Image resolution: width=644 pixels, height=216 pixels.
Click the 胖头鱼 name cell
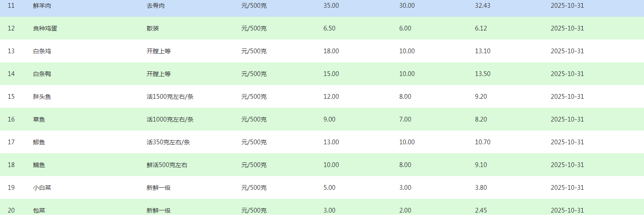coord(42,97)
